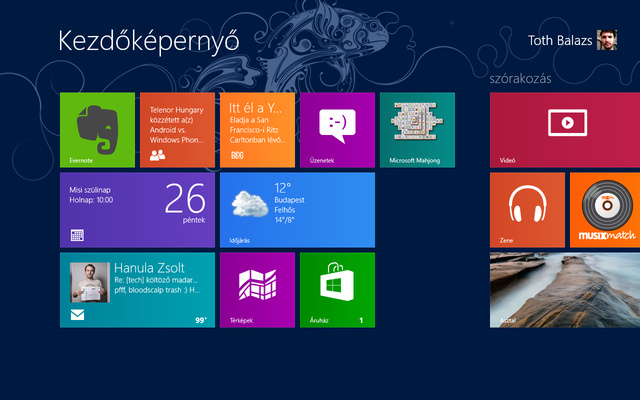This screenshot has height=400, width=640.
Task: Click the Kezdőképernyő title text
Action: tap(149, 42)
